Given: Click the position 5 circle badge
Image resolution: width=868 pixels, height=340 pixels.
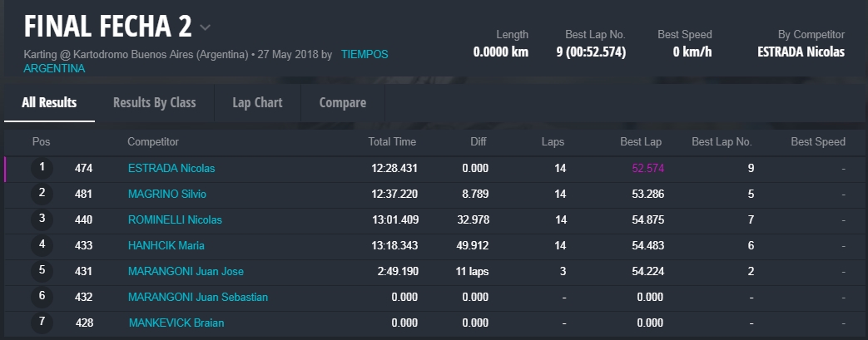Looking at the screenshot, I should click(x=42, y=272).
